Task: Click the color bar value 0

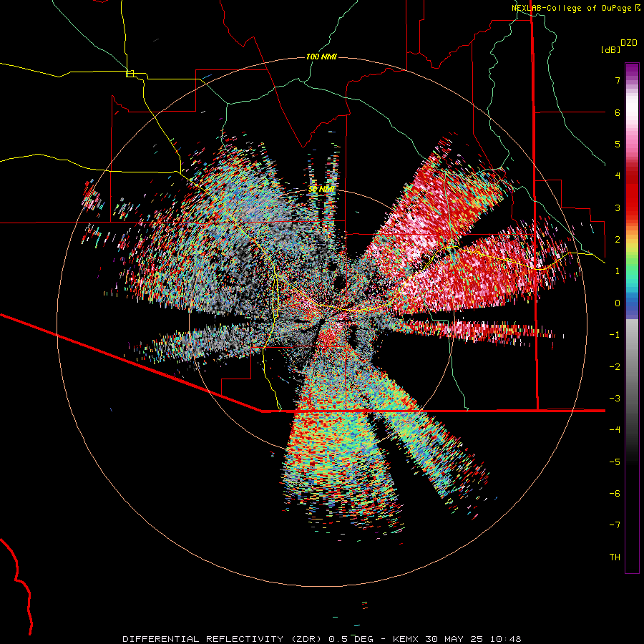Action: (x=618, y=303)
